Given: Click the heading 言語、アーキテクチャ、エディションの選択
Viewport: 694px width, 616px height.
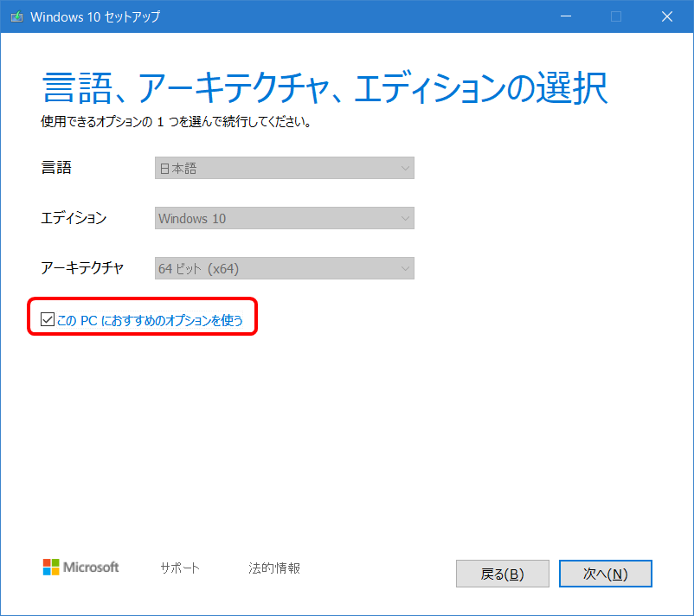Looking at the screenshot, I should [325, 88].
